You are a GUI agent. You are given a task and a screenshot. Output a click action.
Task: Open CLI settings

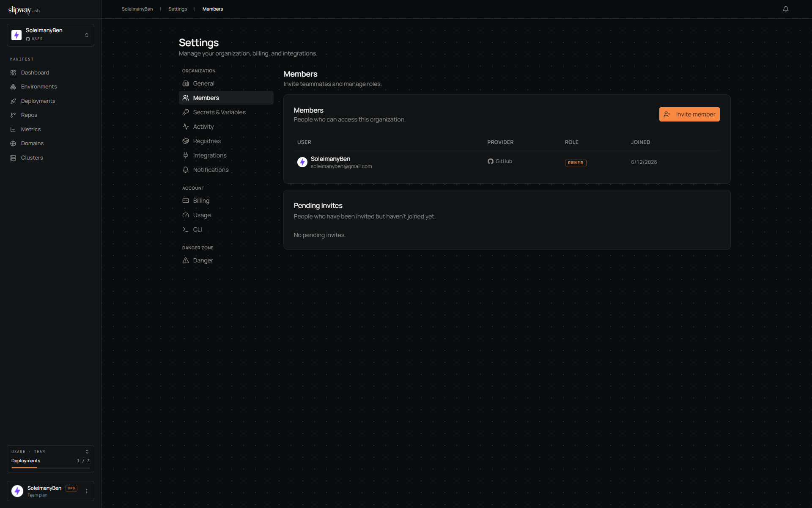[226, 229]
